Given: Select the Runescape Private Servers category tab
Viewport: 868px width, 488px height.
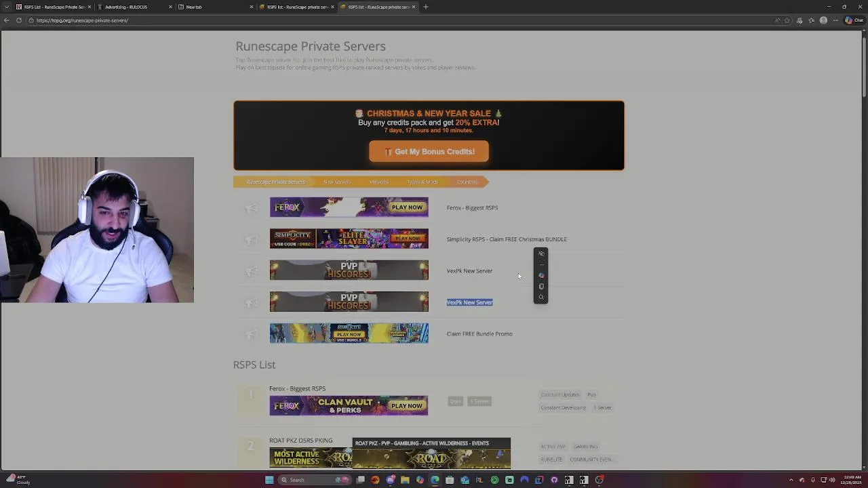Looking at the screenshot, I should click(x=275, y=182).
